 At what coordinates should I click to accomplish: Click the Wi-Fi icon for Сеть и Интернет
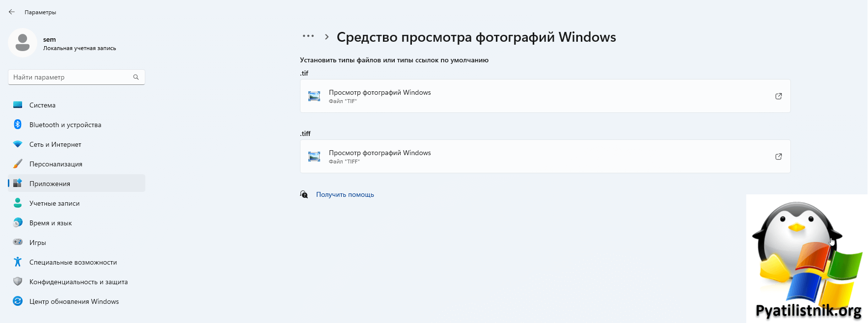[x=18, y=144]
